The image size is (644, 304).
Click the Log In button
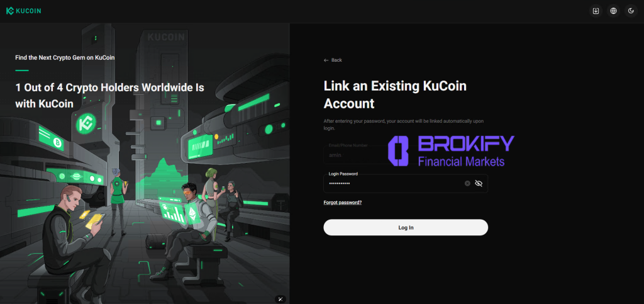pos(406,227)
